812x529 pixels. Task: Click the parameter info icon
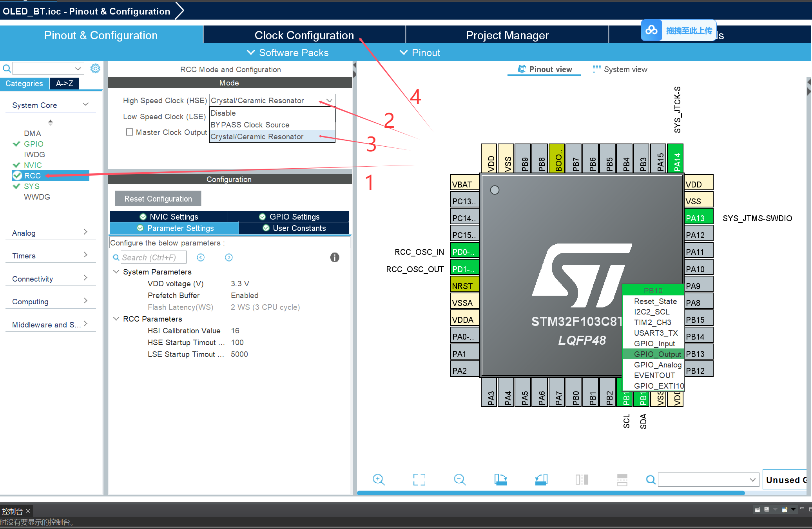pos(334,257)
